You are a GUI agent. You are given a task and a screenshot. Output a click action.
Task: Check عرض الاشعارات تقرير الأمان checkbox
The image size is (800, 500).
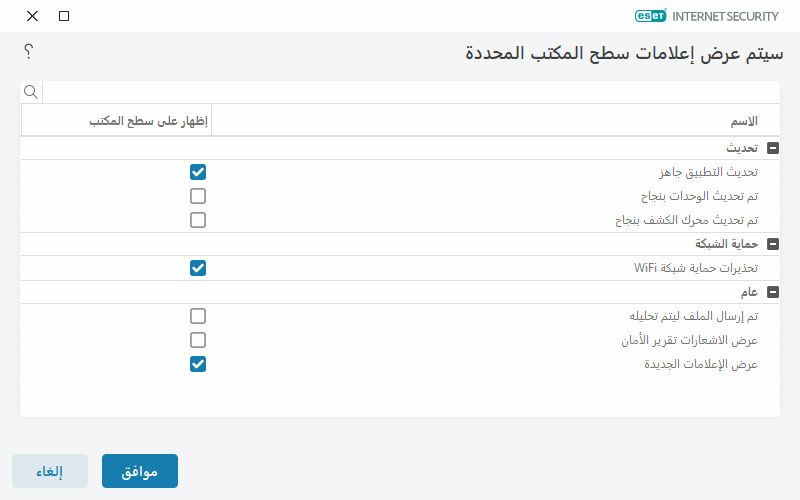198,340
